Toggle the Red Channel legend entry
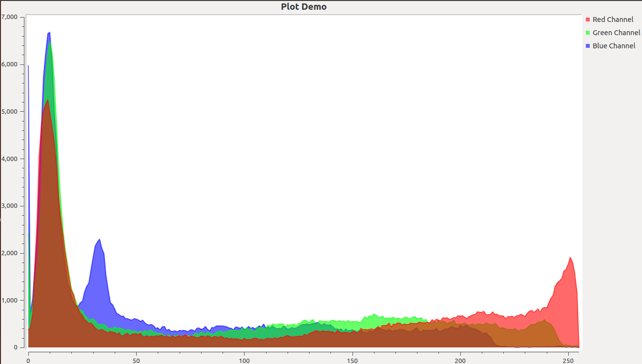642x364 pixels. point(613,19)
